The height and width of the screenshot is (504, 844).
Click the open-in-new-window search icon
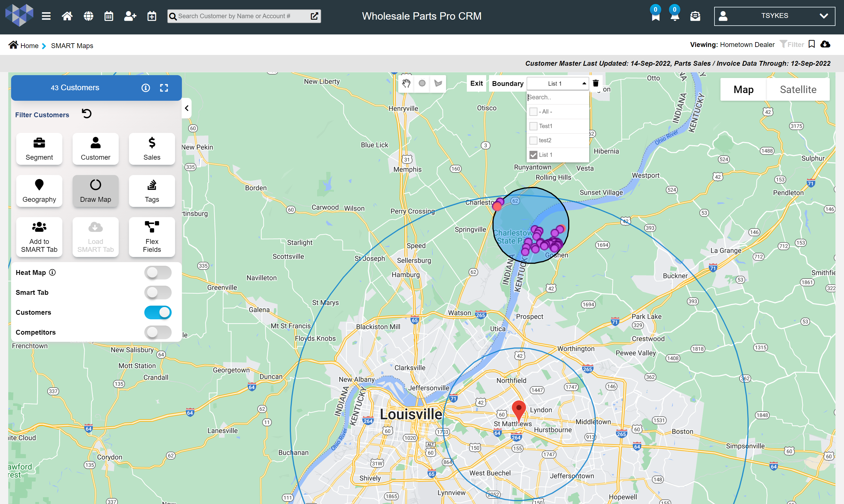tap(314, 16)
